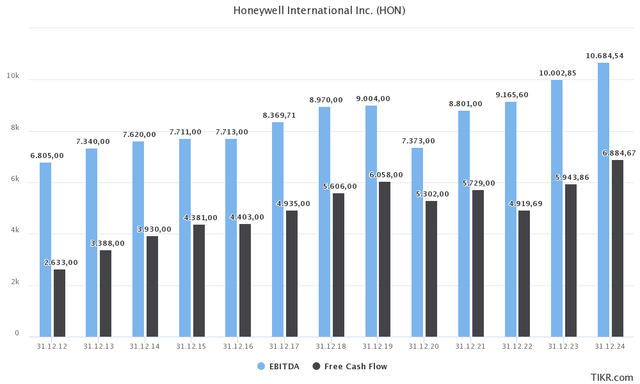Viewport: 640px width, 384px height.
Task: Click the EBITDA bar for 31.12.19
Action: pos(371,222)
